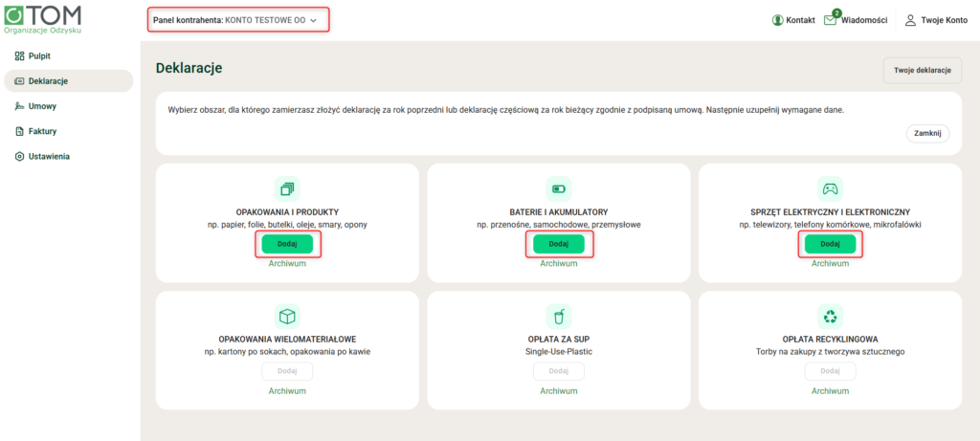Open the Twoje Konto user menu
The height and width of the screenshot is (441, 980).
click(936, 20)
